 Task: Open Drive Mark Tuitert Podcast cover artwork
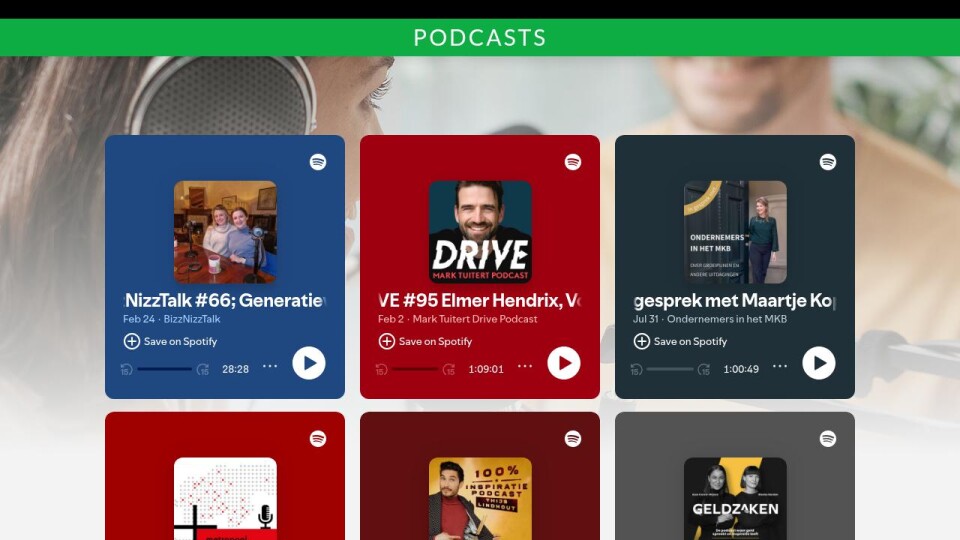coord(480,232)
